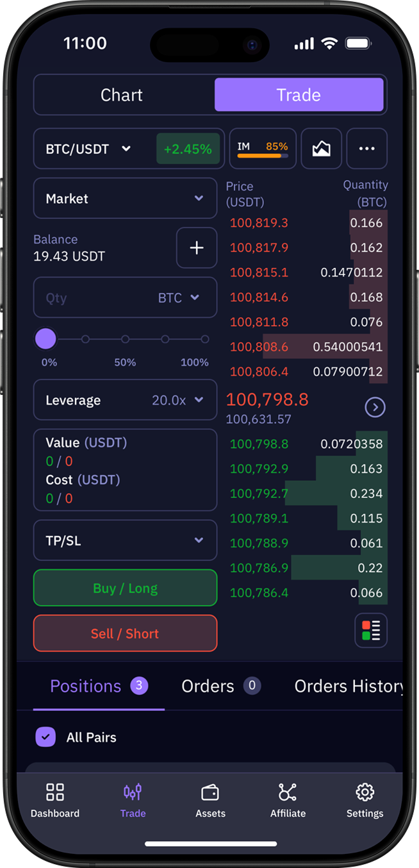Viewport: 419px width, 868px height.
Task: Open the order book layout icon
Action: pyautogui.click(x=370, y=630)
